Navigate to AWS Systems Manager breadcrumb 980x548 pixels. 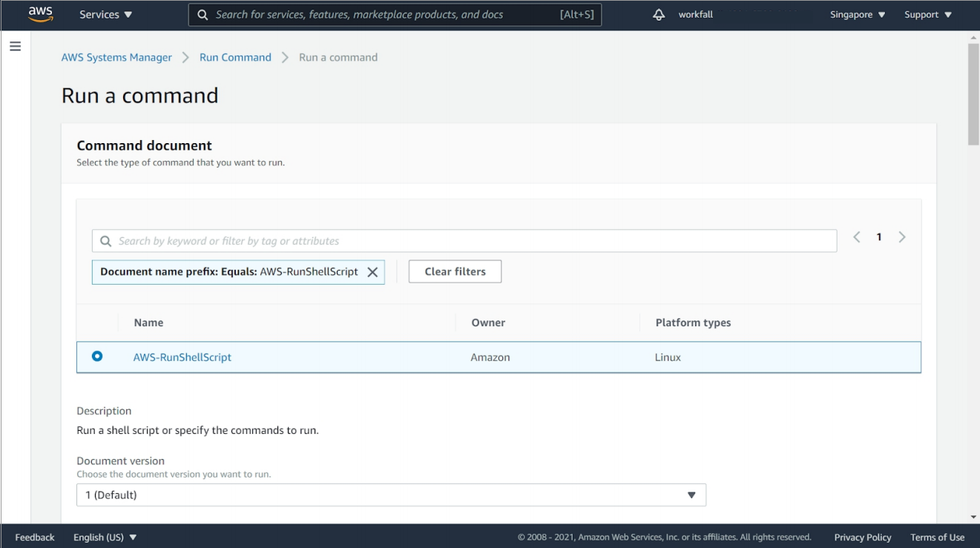(116, 57)
